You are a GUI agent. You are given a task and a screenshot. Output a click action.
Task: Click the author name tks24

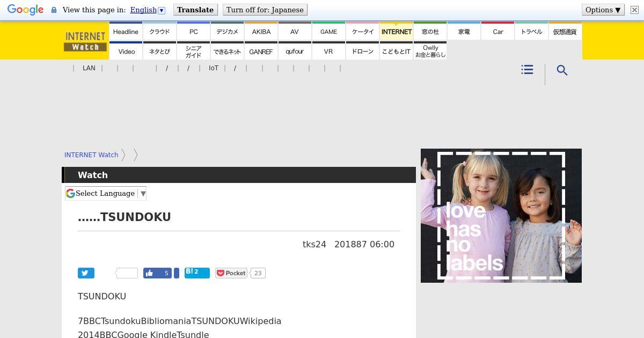coord(314,244)
